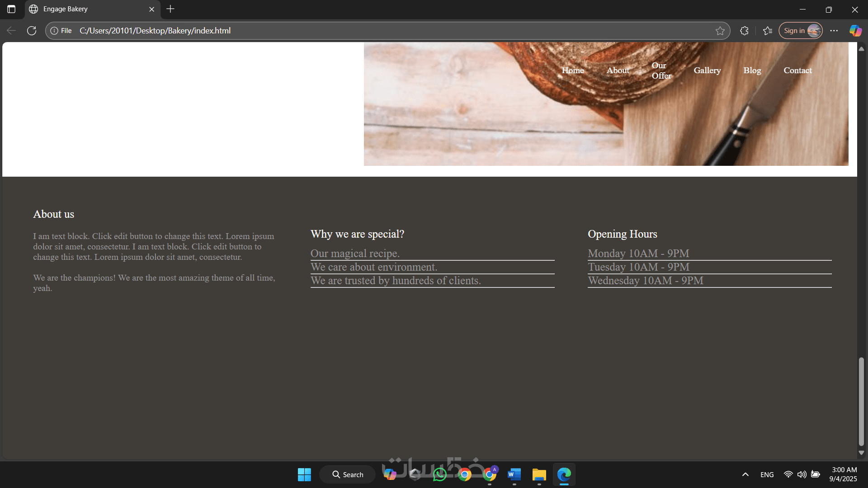Add page to favorites star icon
Viewport: 868px width, 488px height.
pos(720,31)
